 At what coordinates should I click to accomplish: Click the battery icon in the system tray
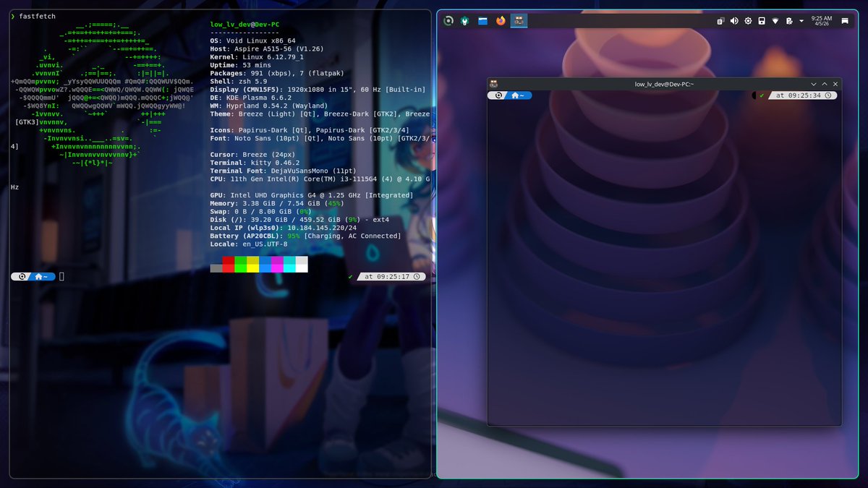(x=761, y=21)
